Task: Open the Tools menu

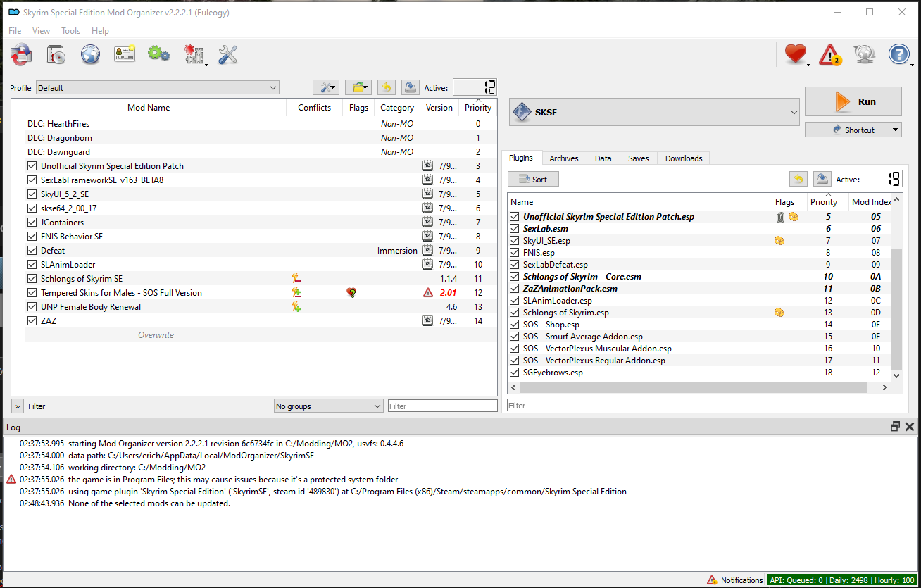Action: click(x=71, y=31)
